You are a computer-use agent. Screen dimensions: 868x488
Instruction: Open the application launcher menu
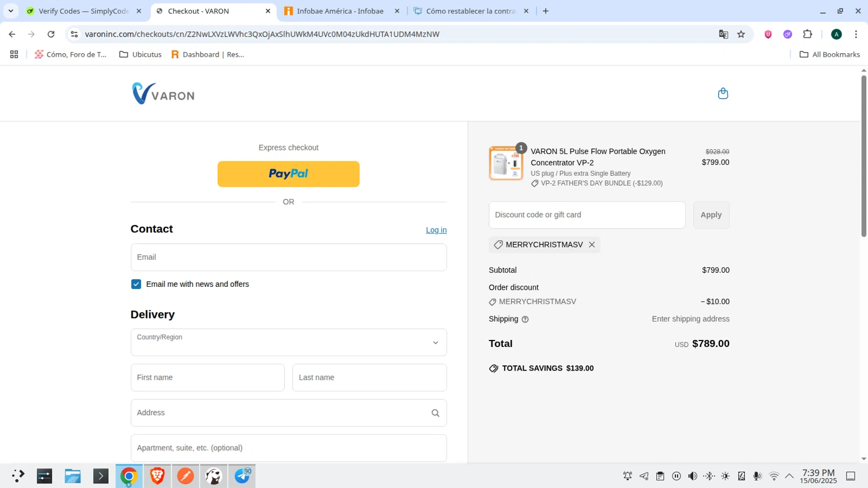pos(18,476)
